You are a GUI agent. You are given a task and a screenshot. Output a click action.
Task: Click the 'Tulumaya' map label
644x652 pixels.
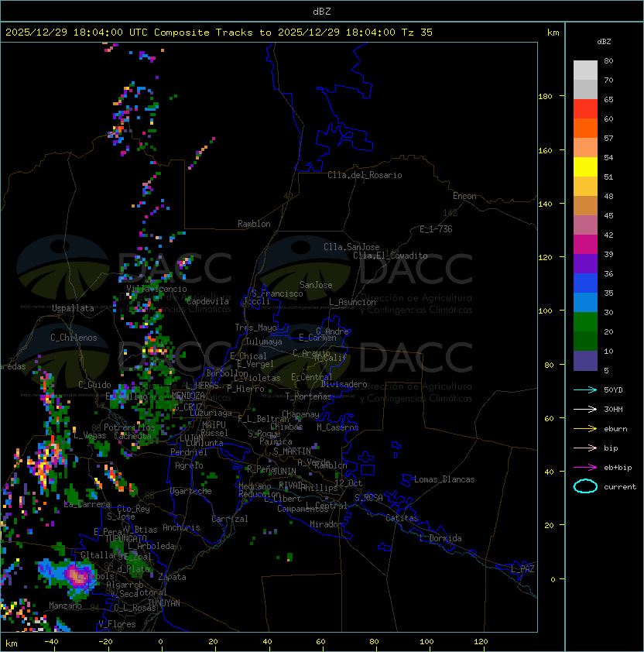pyautogui.click(x=264, y=341)
